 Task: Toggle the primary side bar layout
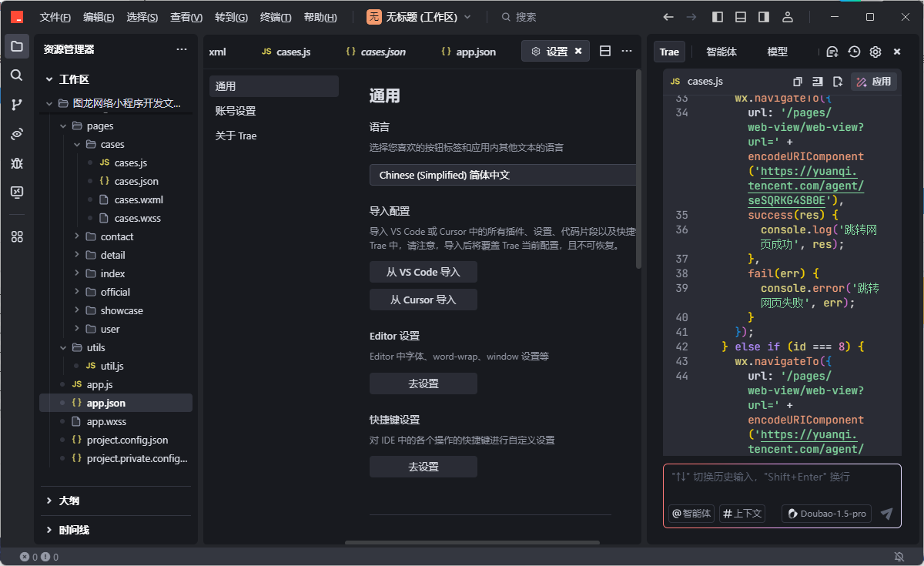(718, 17)
